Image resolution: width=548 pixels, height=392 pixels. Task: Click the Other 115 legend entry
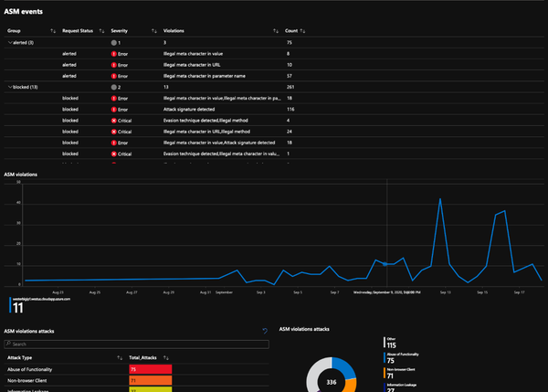(x=390, y=343)
